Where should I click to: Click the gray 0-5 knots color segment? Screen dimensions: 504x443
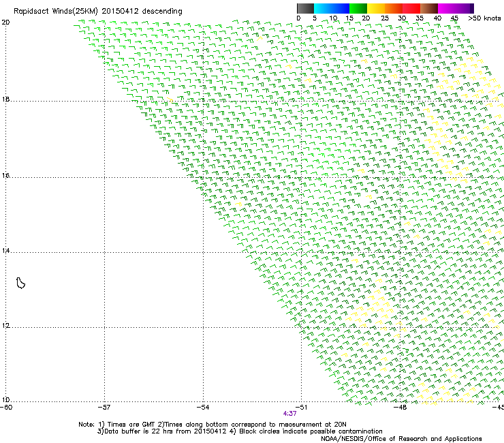pyautogui.click(x=305, y=8)
